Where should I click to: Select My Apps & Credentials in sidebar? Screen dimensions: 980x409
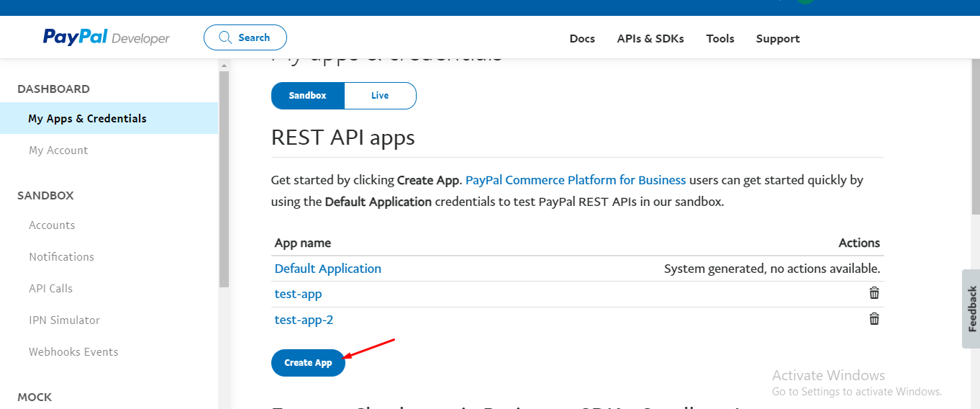coord(87,119)
